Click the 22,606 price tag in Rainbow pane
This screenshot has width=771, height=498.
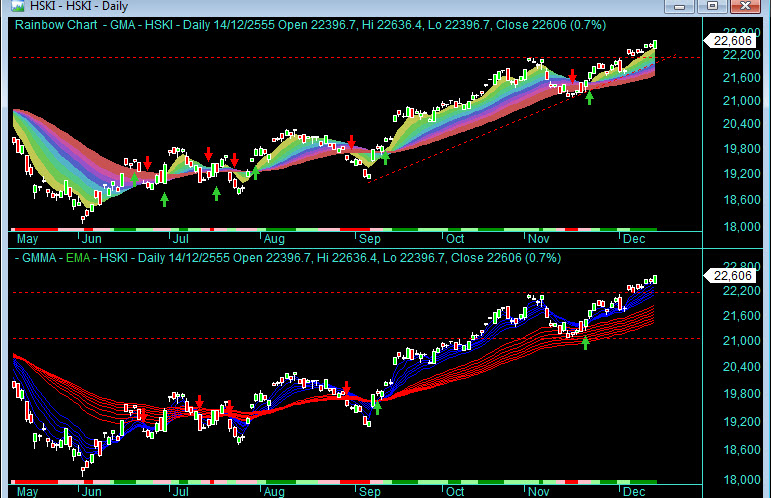tap(729, 41)
